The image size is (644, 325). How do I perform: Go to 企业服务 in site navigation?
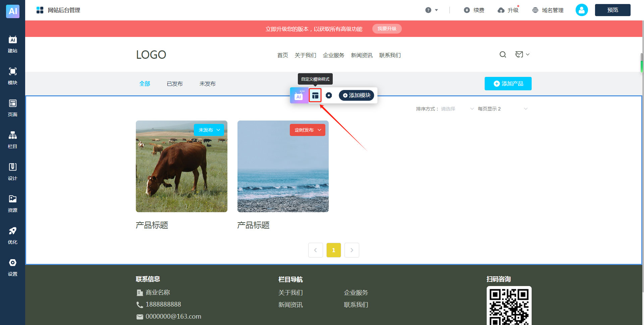tap(333, 55)
